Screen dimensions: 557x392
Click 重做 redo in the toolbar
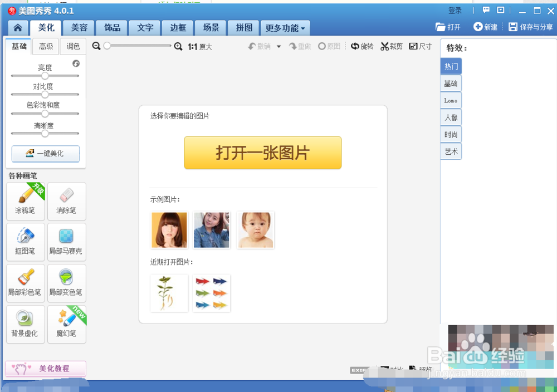point(300,47)
